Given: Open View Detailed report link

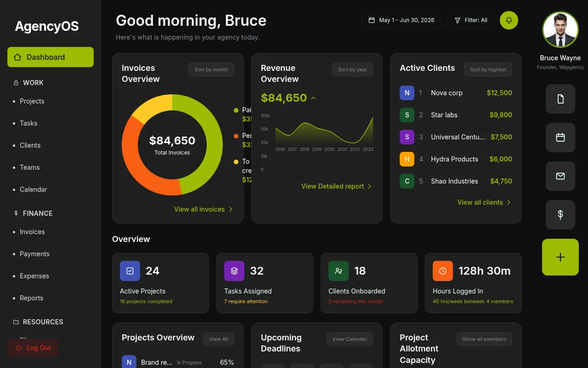Looking at the screenshot, I should click(x=337, y=186).
